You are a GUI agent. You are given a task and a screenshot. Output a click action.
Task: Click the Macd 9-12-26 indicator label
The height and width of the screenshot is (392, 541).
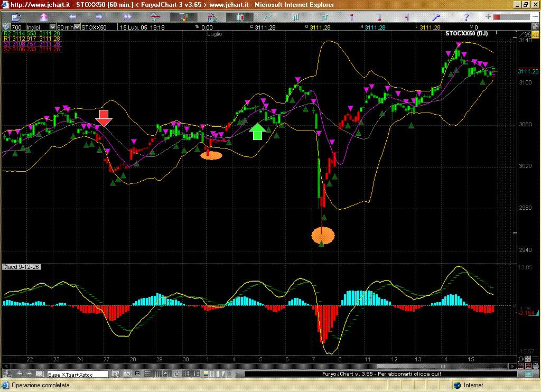22,267
